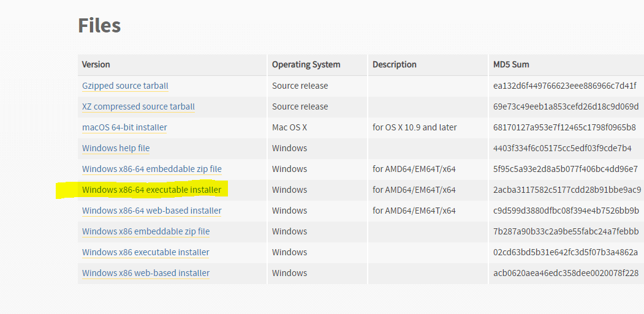Click the MD5 Sum column header
Screen dimensions: 644x314
[511, 64]
